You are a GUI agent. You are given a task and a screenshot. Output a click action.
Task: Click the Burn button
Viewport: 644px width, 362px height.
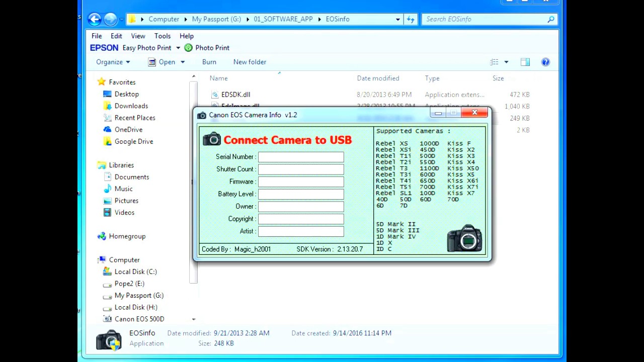point(209,62)
